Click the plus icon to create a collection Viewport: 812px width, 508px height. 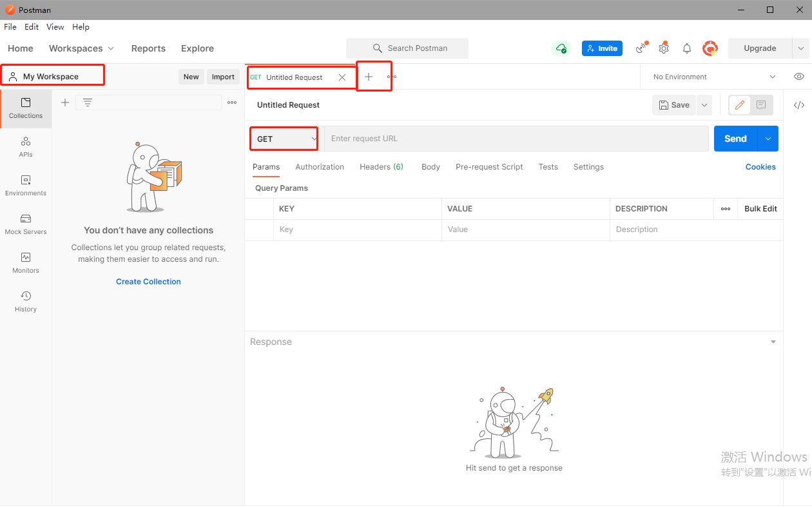tap(64, 103)
